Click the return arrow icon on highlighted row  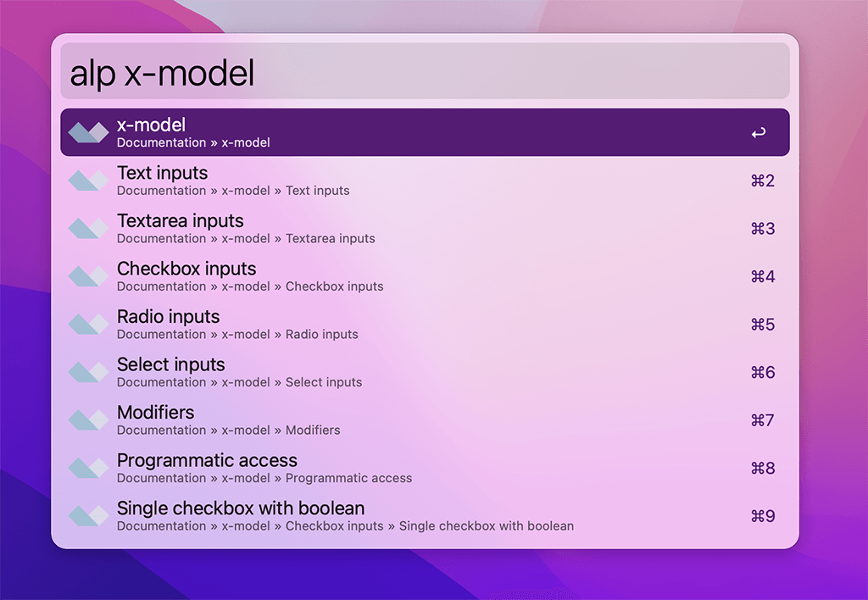tap(759, 133)
